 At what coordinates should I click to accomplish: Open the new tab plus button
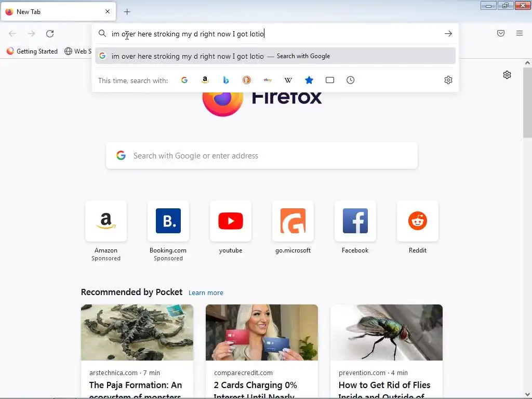click(127, 12)
